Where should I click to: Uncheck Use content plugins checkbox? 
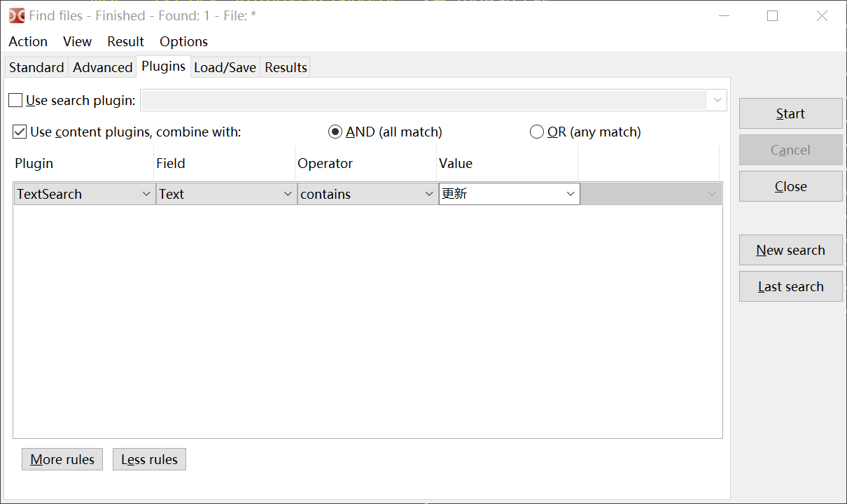[20, 132]
